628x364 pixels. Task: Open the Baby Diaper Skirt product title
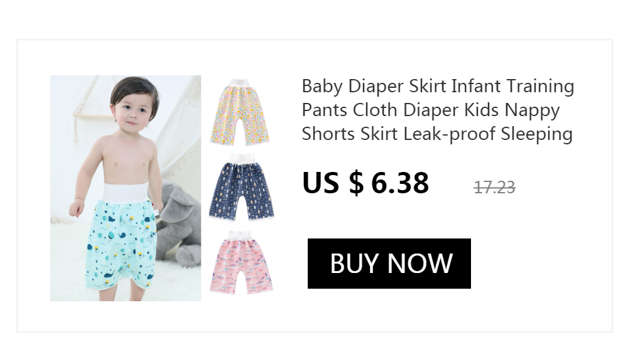pyautogui.click(x=438, y=110)
